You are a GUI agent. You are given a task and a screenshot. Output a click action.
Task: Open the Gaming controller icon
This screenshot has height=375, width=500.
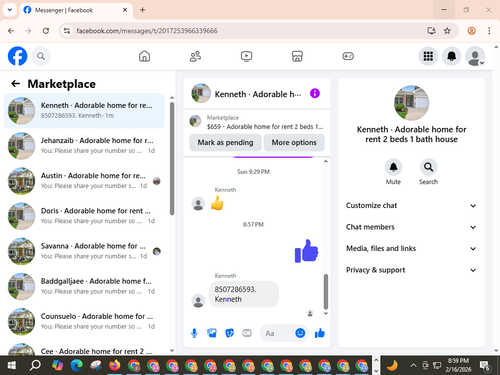pos(348,56)
